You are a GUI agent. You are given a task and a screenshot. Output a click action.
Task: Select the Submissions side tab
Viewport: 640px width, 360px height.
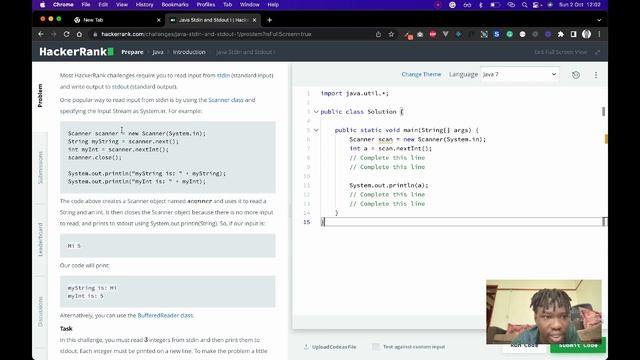pos(40,167)
